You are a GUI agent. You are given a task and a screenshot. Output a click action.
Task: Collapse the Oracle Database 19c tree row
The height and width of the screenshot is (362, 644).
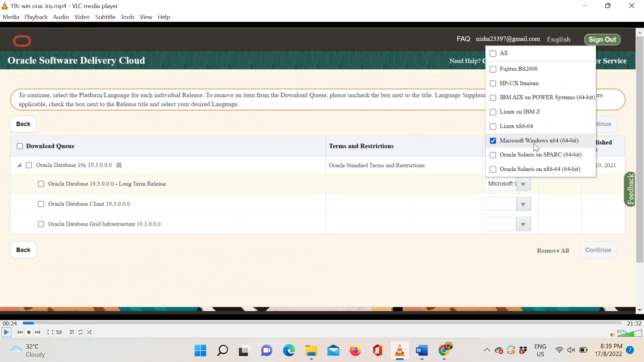[x=19, y=165]
